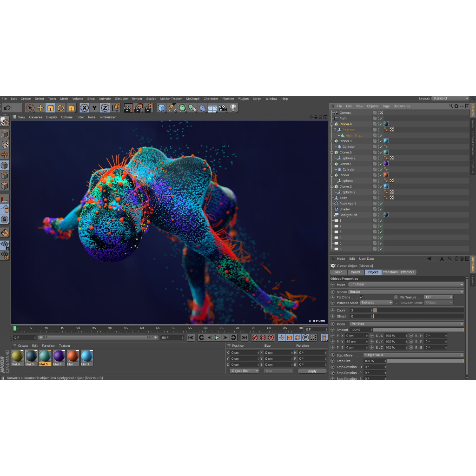Click the coordinate system icon
476x476 pixels.
point(115,108)
